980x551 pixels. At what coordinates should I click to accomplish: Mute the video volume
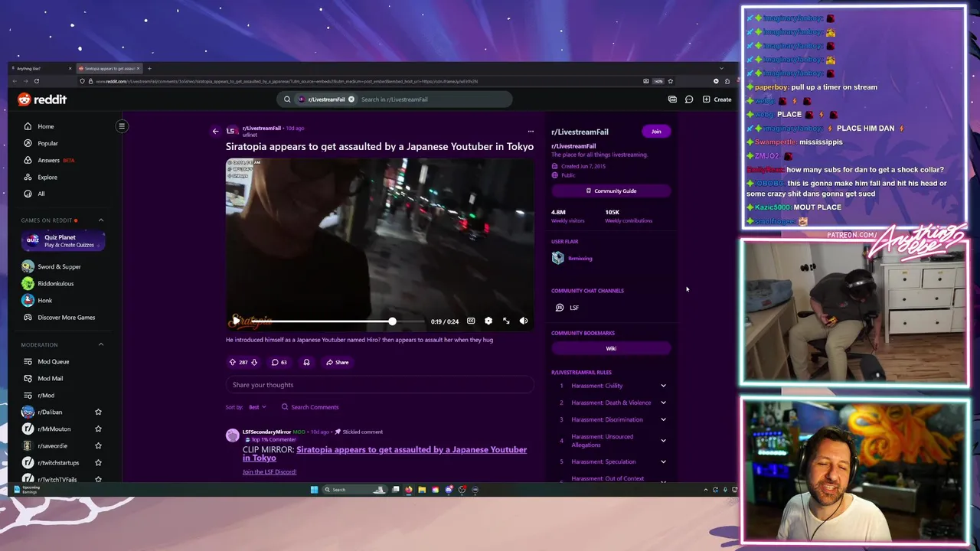tap(524, 321)
